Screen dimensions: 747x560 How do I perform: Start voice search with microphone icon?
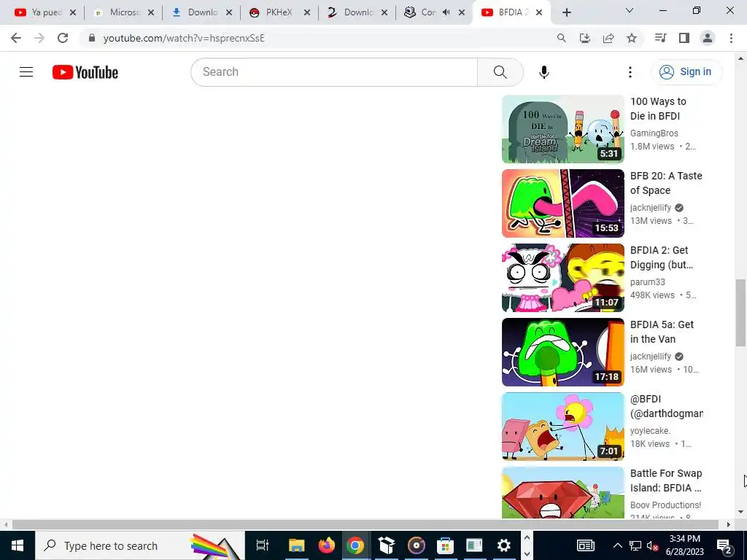click(543, 72)
